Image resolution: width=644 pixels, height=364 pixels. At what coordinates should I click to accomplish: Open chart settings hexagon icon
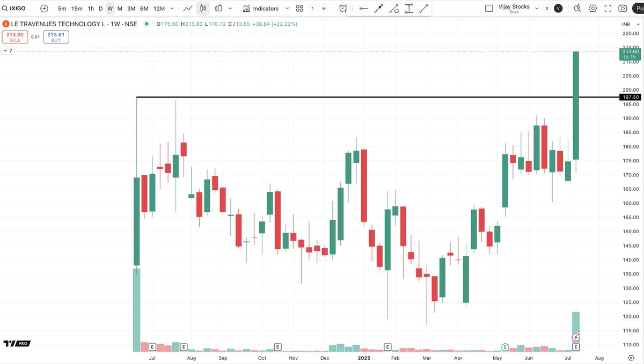click(x=592, y=9)
